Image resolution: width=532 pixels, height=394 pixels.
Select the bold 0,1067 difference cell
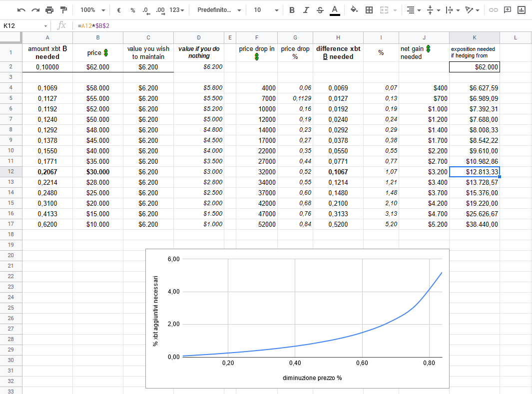[x=338, y=172]
